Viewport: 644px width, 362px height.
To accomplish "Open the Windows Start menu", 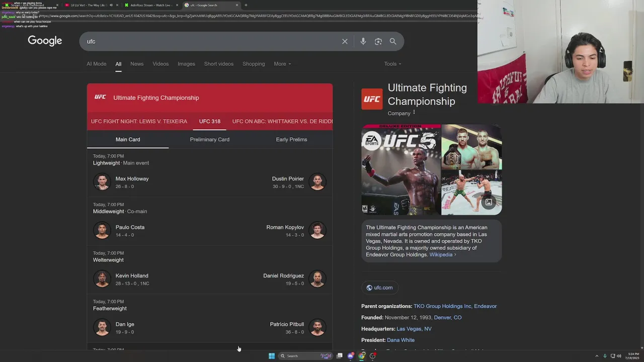I will coord(272,356).
